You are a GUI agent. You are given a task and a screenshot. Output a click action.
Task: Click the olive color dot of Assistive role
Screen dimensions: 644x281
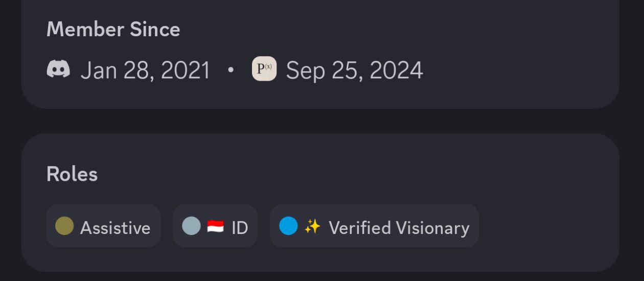pyautogui.click(x=64, y=226)
